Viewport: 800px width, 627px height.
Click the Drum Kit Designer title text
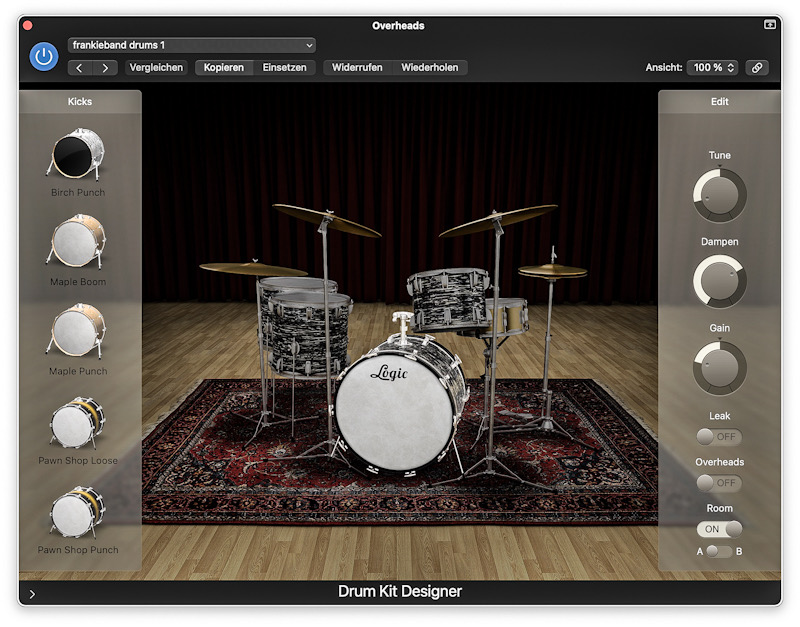(x=400, y=591)
